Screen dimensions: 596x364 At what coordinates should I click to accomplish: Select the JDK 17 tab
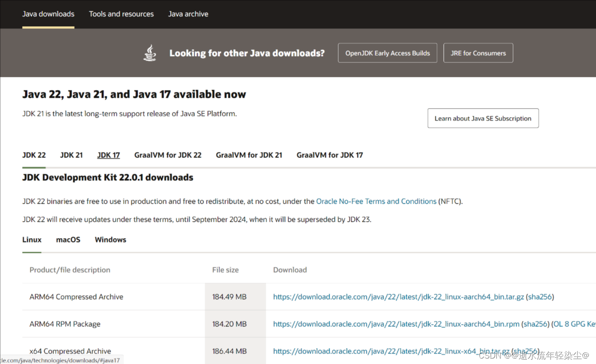tap(109, 155)
